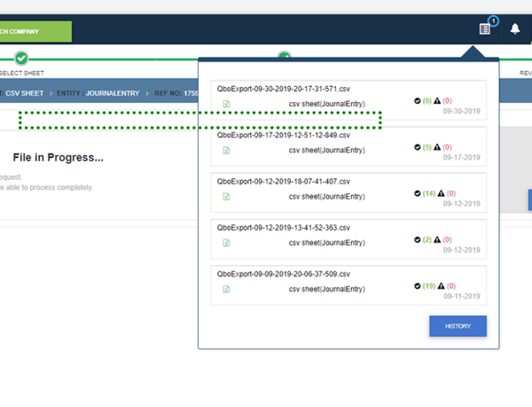Screen dimensions: 532x407
Task: Click the (19) success count
Action: pyautogui.click(x=429, y=286)
